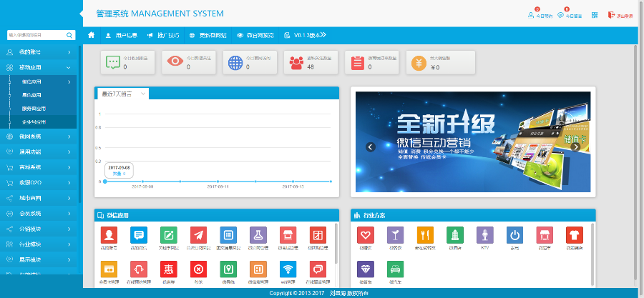The height and width of the screenshot is (298, 644).
Task: Click the search magnifier icon in sidebar
Action: click(69, 35)
